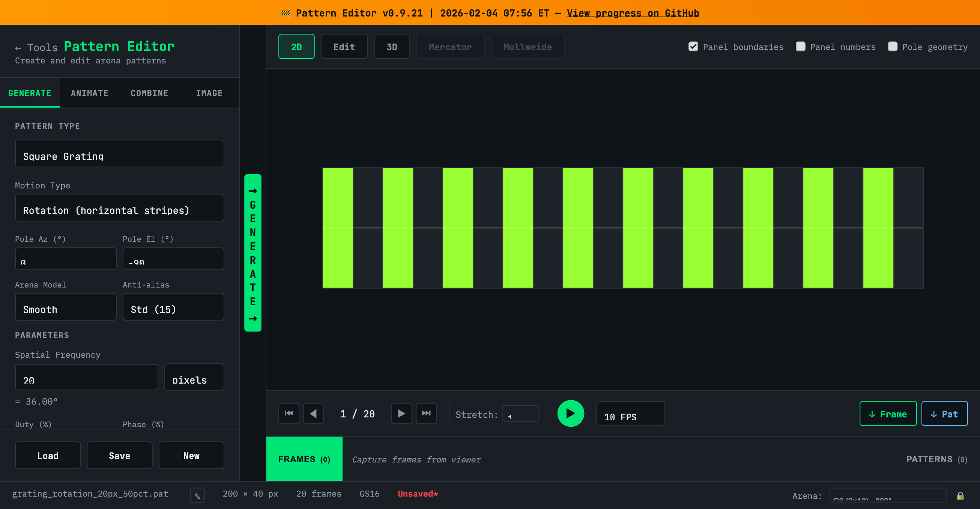
Task: Step forward one frame
Action: point(401,413)
